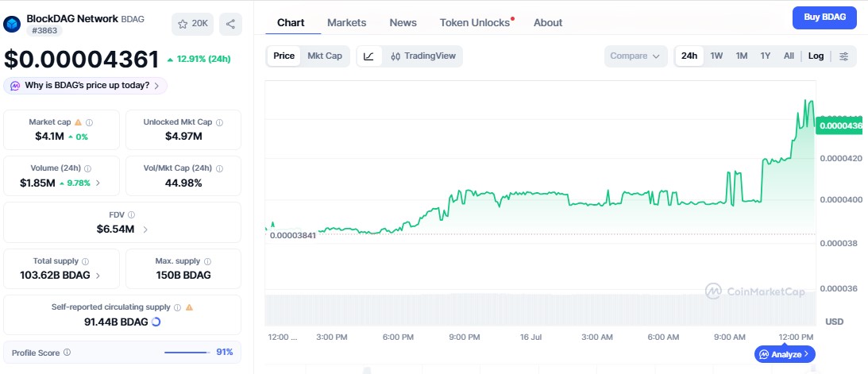Expand Volume (24h) details chevron
Screen dimensions: 868x374
click(98, 183)
